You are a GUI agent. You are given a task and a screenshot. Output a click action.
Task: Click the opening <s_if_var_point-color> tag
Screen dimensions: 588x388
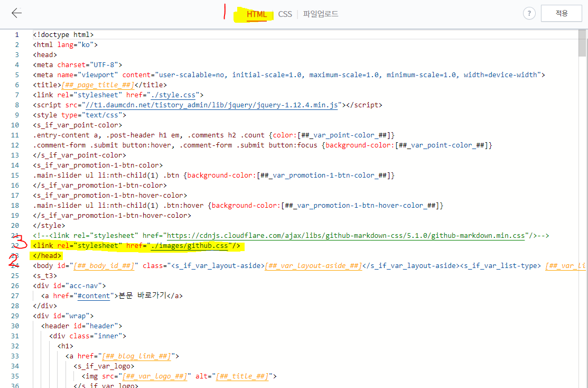pyautogui.click(x=78, y=125)
